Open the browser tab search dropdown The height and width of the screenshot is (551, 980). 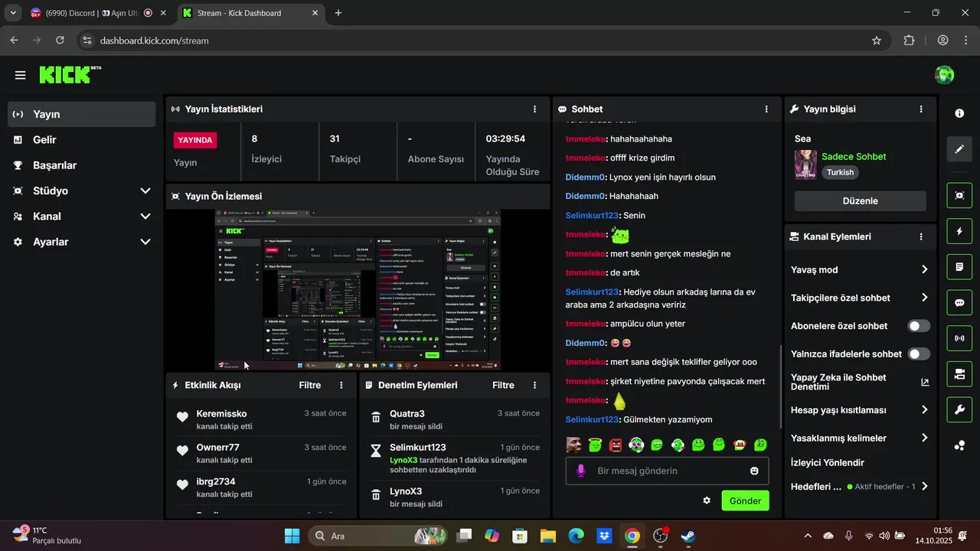coord(13,13)
